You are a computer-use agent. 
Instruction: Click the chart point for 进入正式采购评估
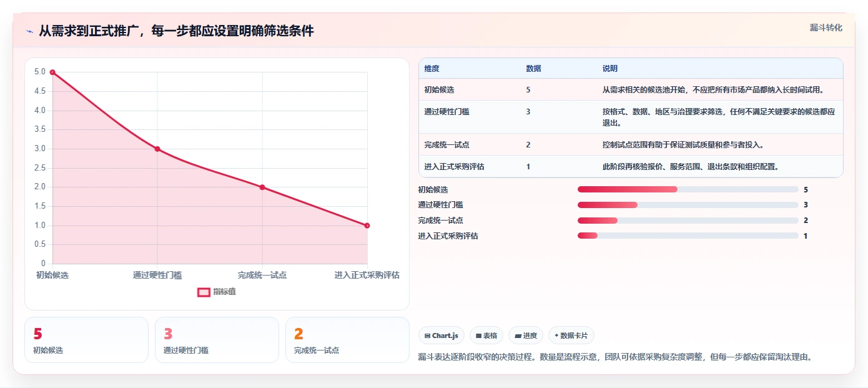[x=367, y=226]
